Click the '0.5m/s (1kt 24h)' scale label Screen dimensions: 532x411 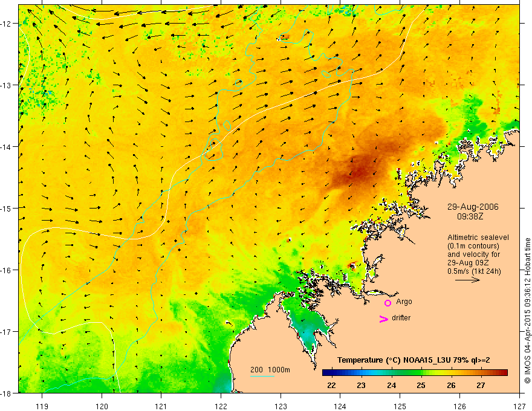pyautogui.click(x=474, y=271)
